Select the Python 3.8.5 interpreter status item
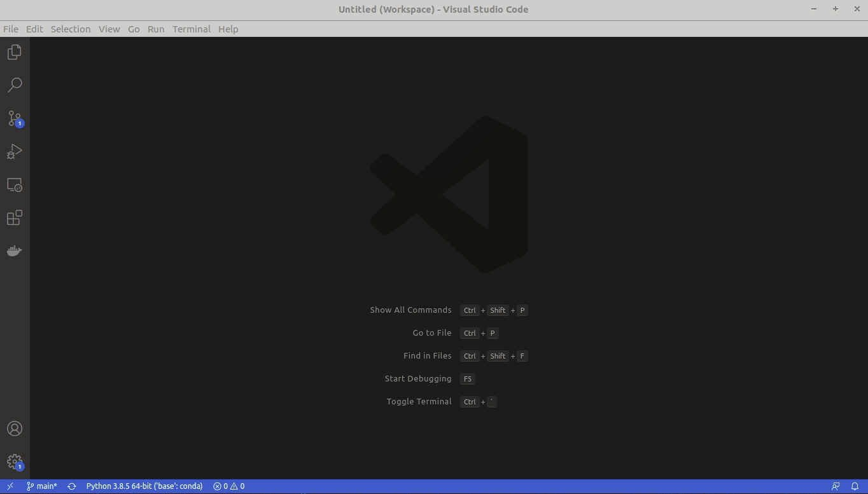This screenshot has width=868, height=494. 144,486
